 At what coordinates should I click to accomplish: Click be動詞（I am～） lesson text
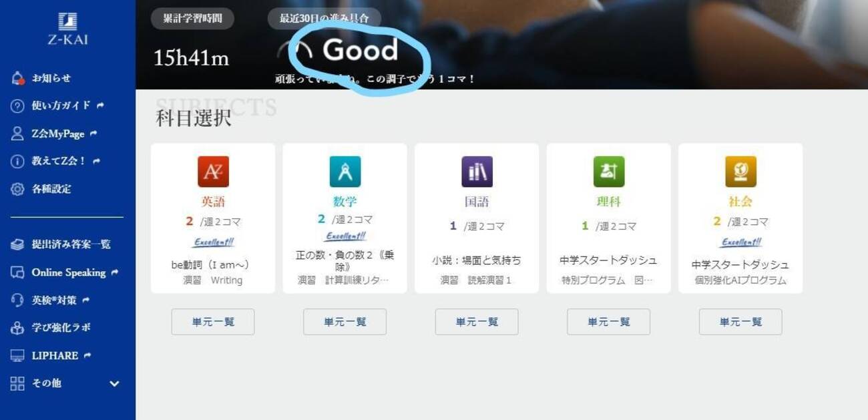click(210, 265)
